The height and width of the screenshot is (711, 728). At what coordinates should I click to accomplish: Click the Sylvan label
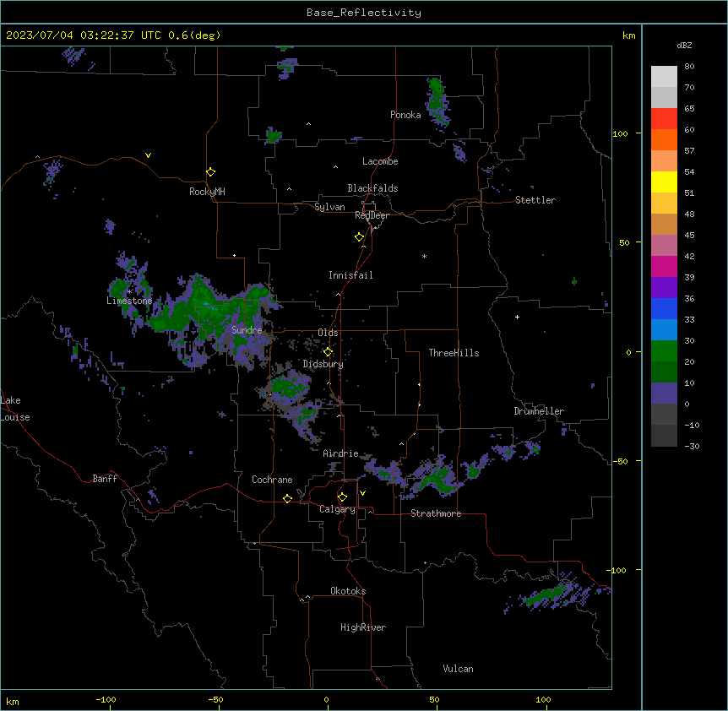329,207
